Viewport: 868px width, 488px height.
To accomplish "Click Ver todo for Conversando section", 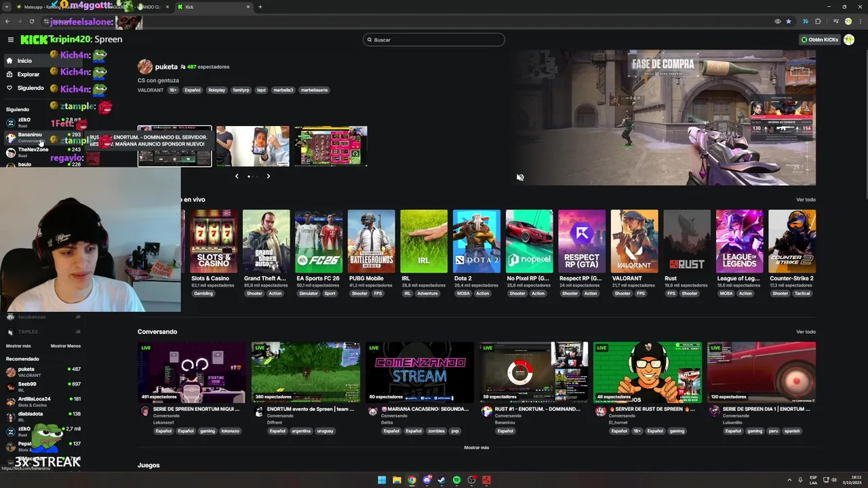I will click(x=806, y=332).
